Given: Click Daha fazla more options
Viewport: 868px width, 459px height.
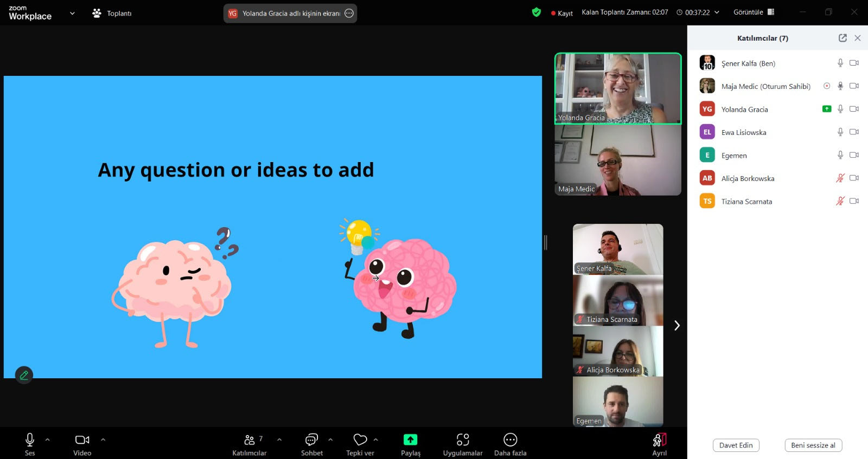Looking at the screenshot, I should pos(510,439).
